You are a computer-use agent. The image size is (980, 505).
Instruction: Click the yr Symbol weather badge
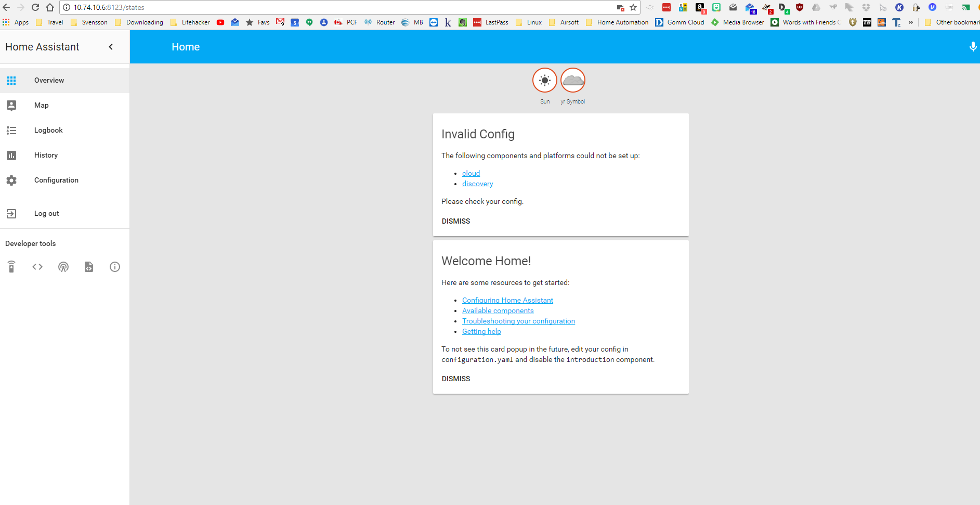pos(572,80)
